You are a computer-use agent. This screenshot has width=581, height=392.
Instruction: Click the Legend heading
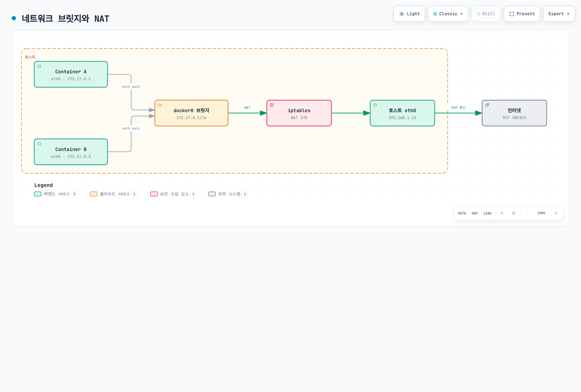(44, 185)
